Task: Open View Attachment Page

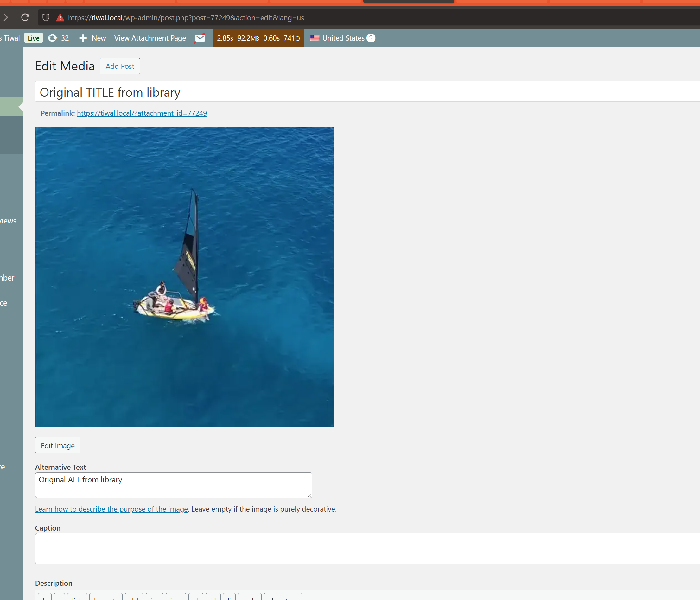Action: click(x=150, y=38)
